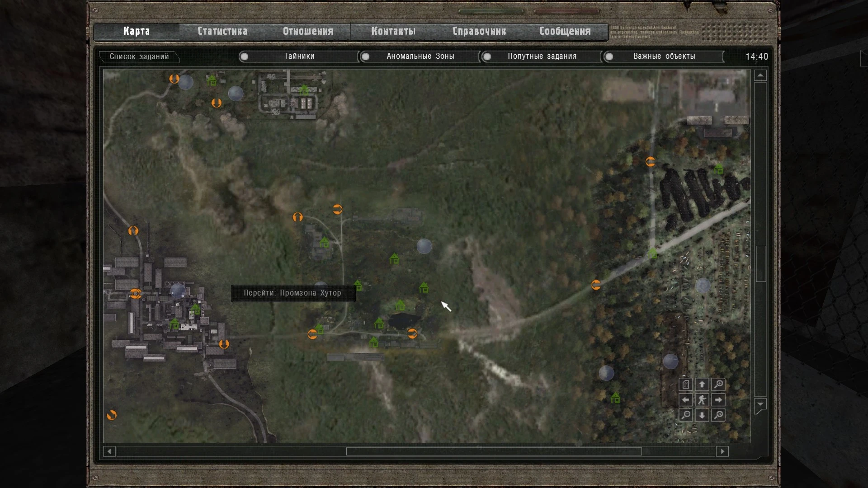The width and height of the screenshot is (868, 488).
Task: Click the green house icon in the bottom-right forest
Action: pos(615,398)
